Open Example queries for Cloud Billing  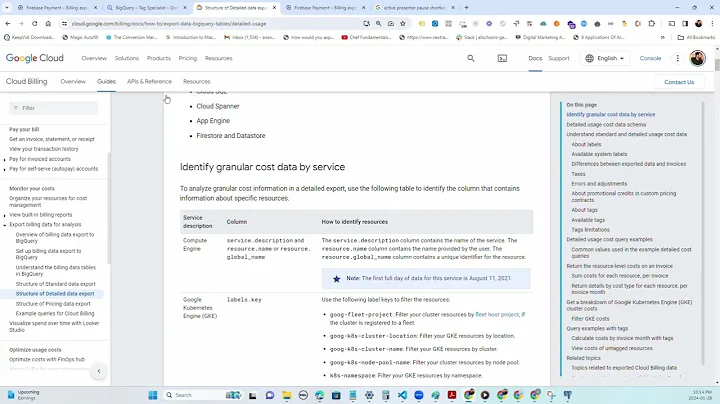(55, 314)
